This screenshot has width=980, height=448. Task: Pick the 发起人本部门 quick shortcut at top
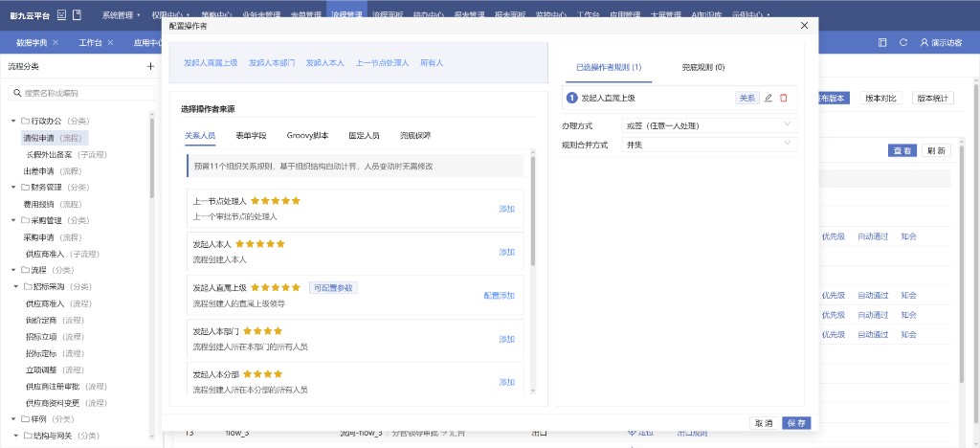point(272,63)
